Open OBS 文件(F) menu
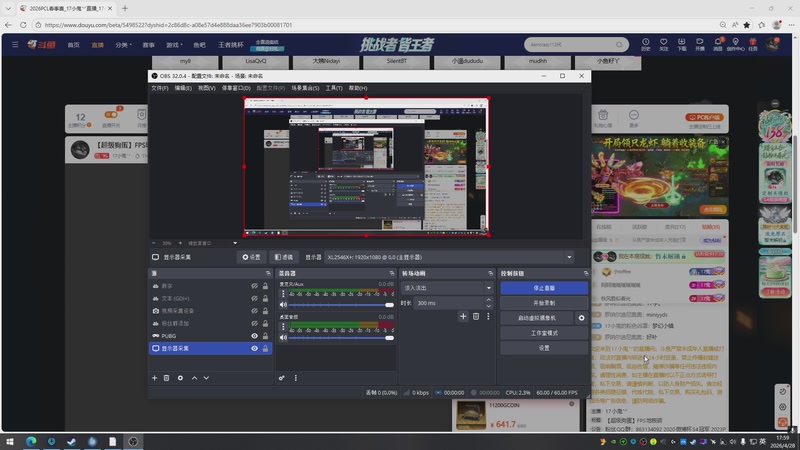Image resolution: width=800 pixels, height=450 pixels. click(x=159, y=88)
